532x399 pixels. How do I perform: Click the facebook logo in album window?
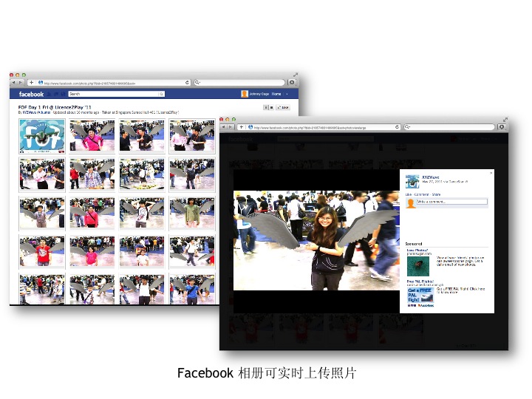[31, 94]
